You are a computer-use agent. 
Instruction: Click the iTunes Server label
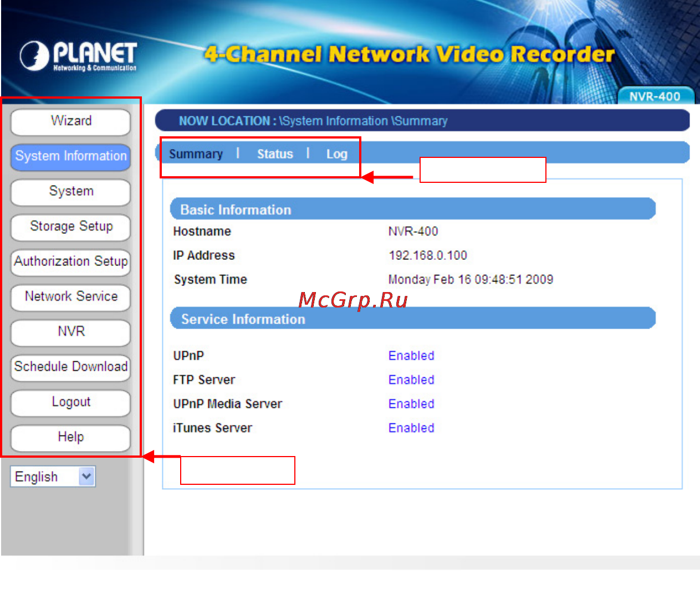tap(212, 428)
